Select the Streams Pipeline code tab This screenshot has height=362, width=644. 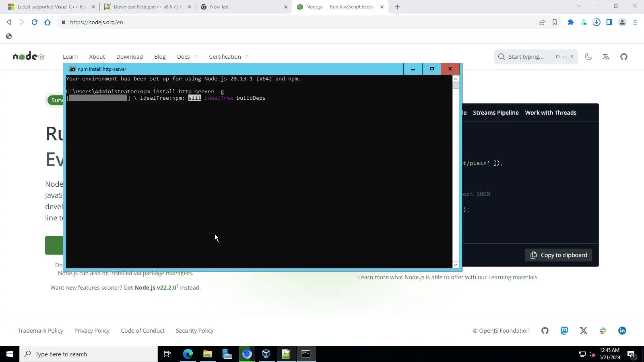[x=496, y=113]
